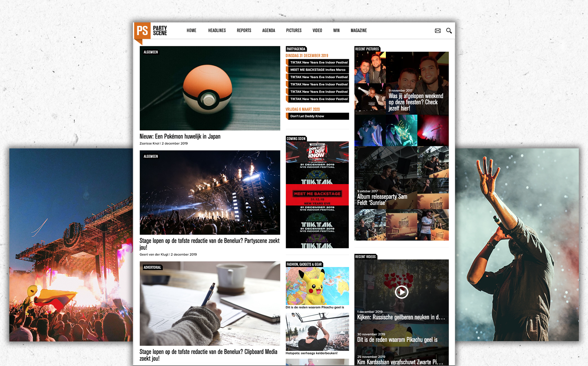Open the Headlines menu item

(217, 30)
